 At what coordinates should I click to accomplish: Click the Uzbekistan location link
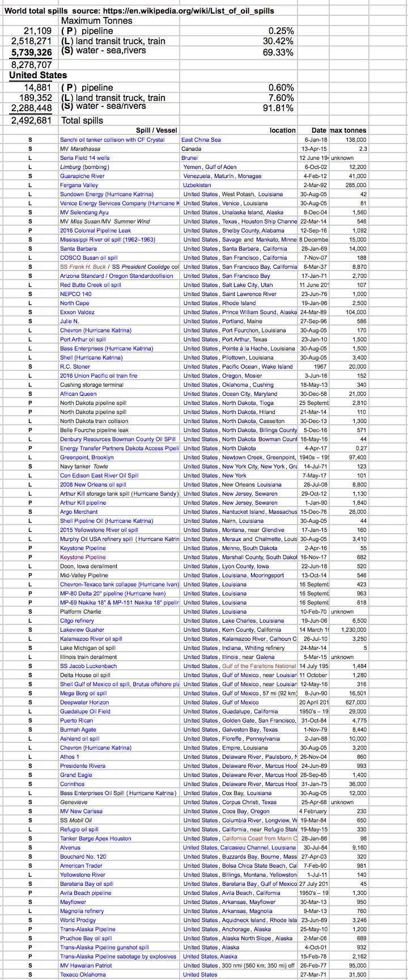point(197,185)
